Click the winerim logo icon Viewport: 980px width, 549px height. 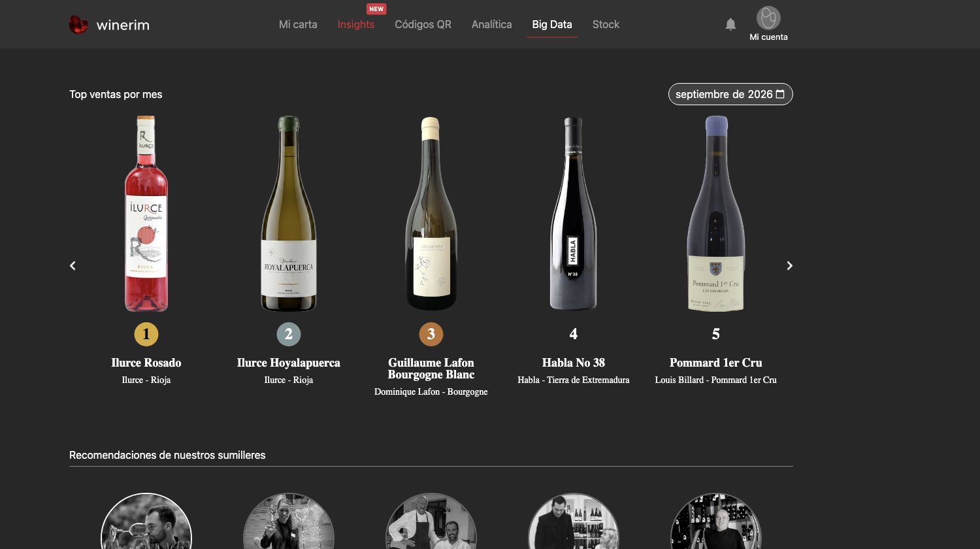[x=78, y=25]
